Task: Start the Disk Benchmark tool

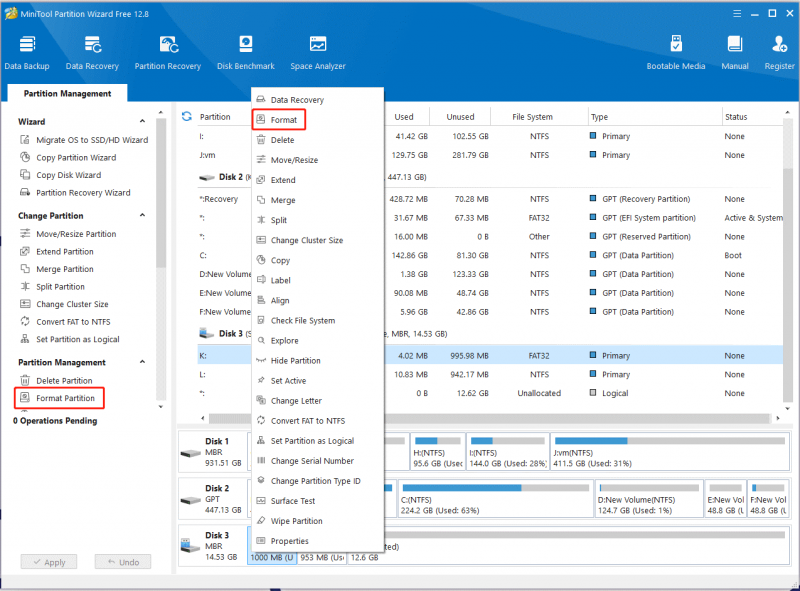Action: (246, 53)
